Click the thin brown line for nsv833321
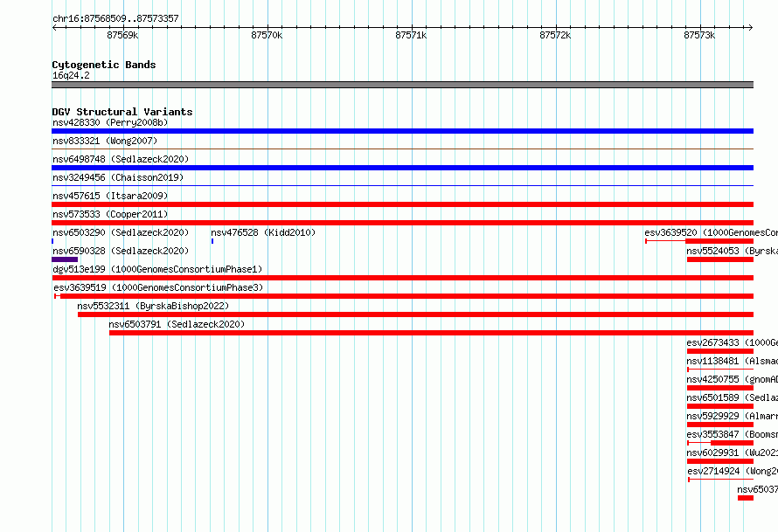The height and width of the screenshot is (532, 778). pyautogui.click(x=402, y=149)
